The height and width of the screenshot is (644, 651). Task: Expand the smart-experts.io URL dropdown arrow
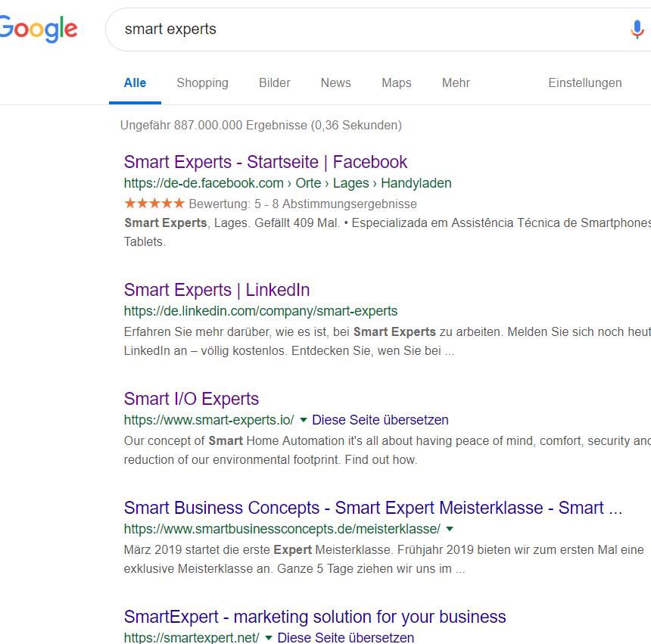tap(304, 420)
